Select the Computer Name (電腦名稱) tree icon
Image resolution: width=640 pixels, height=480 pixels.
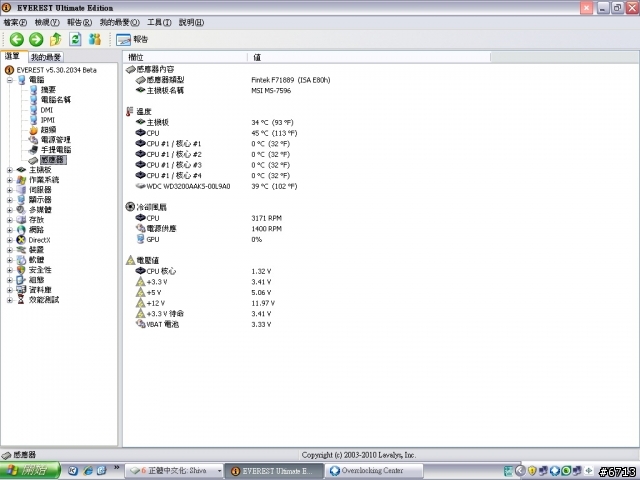tap(34, 100)
